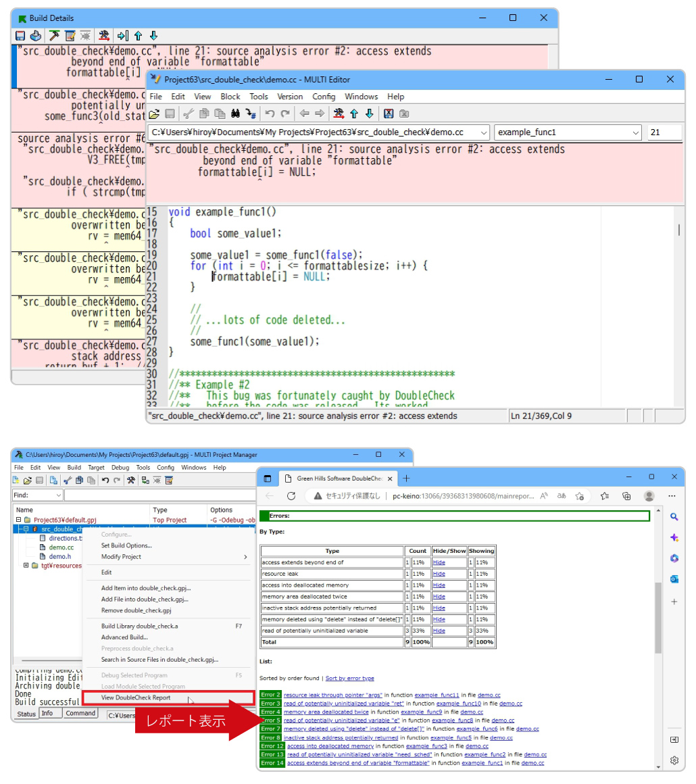Click the undo icon in Project Manager toolbar
This screenshot has height=784, width=696.
[x=105, y=481]
